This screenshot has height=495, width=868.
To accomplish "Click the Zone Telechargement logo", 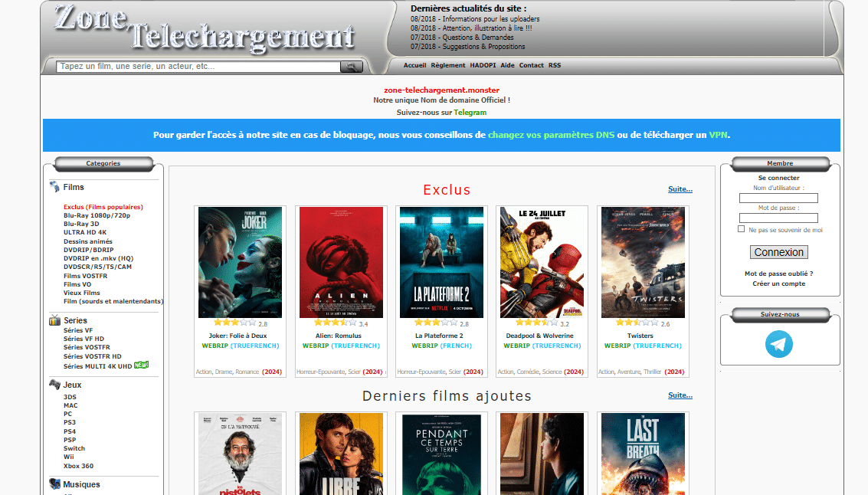I will pos(205,29).
